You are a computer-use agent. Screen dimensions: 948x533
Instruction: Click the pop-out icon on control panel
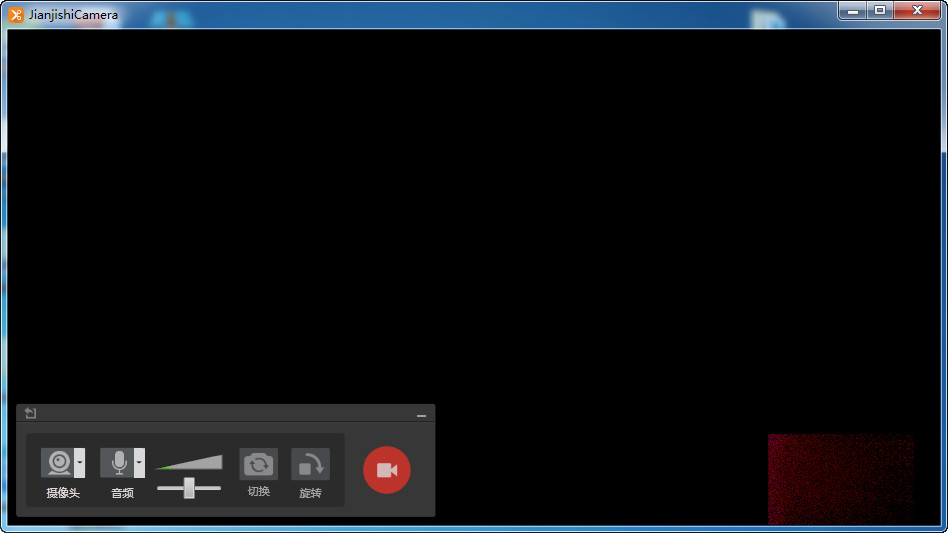coord(30,413)
